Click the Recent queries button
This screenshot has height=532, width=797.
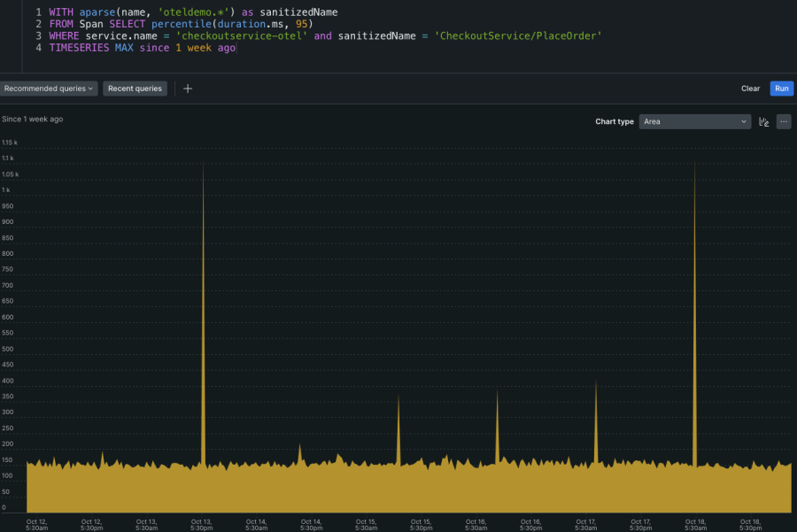135,89
